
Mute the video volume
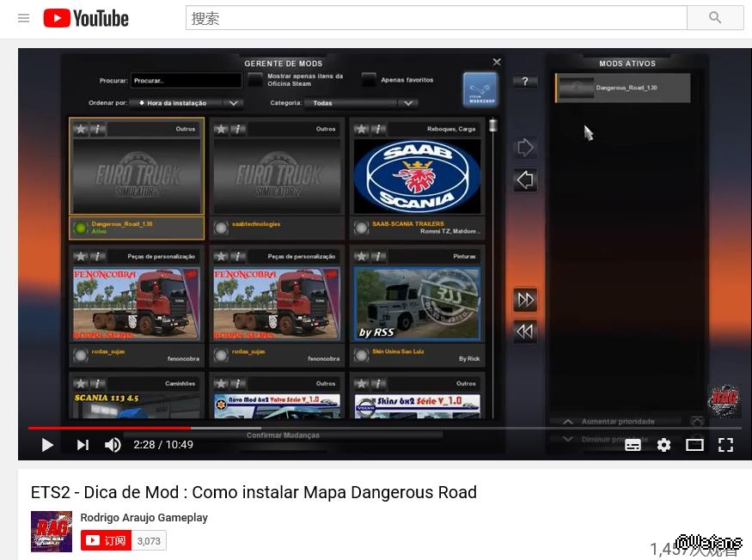pos(113,445)
